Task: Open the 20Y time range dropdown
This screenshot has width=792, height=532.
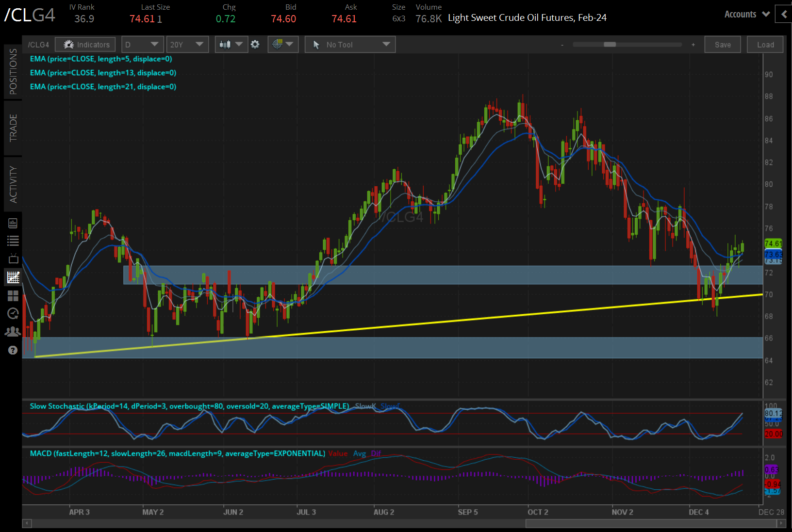Action: point(187,45)
